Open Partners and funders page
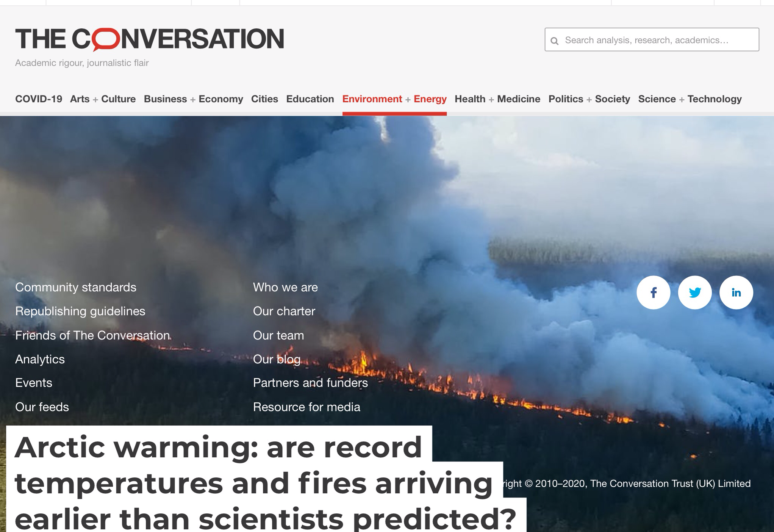The width and height of the screenshot is (774, 532). pyautogui.click(x=310, y=383)
